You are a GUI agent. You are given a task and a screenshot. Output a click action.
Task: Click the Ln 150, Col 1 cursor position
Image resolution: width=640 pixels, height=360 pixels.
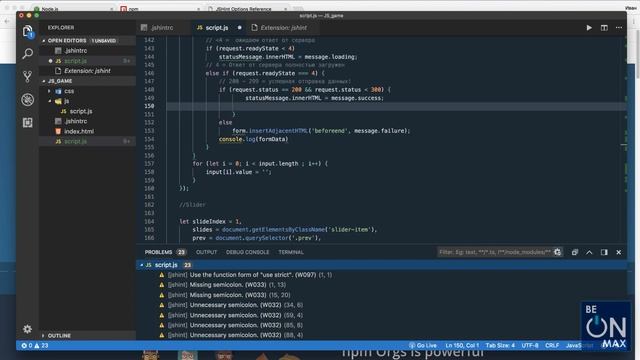(462, 346)
